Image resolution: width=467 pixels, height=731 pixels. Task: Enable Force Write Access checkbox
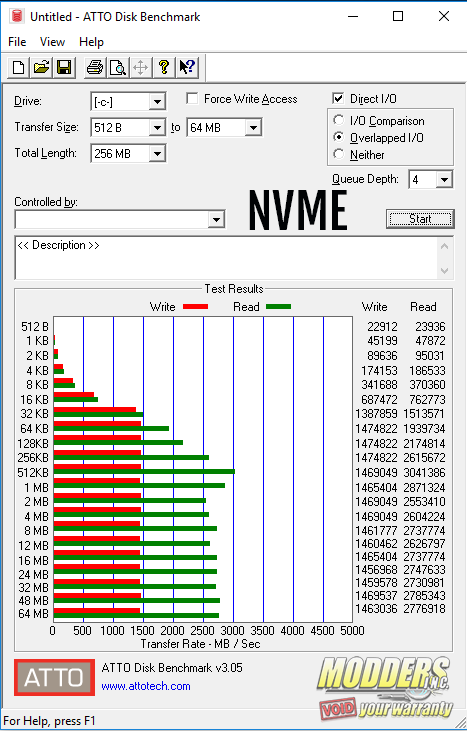[192, 98]
